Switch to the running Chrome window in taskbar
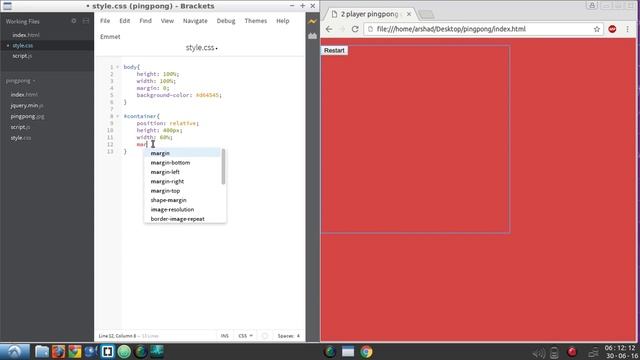640x360 pixels. tap(366, 351)
